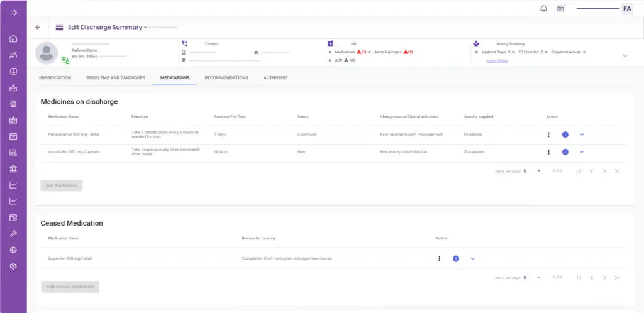Jump to first page in Medicines on discharge
This screenshot has width=644, height=313.
[579, 171]
